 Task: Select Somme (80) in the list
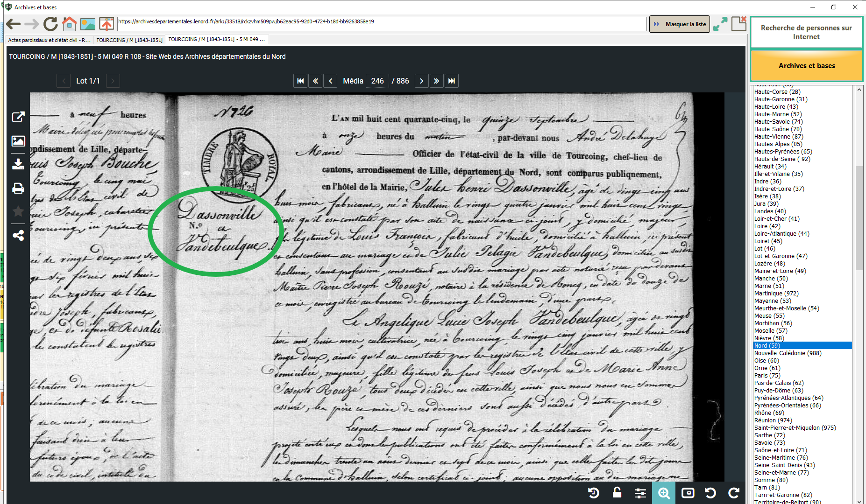pos(771,480)
